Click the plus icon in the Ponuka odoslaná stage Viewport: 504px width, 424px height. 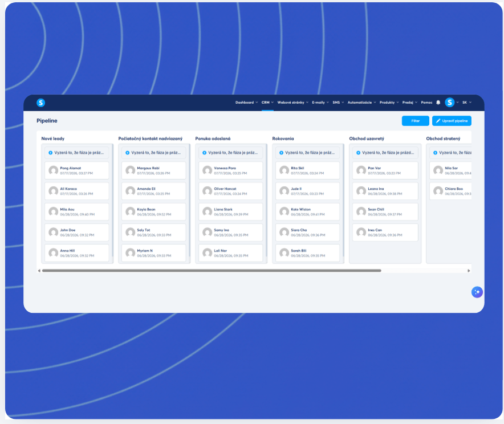pos(205,153)
